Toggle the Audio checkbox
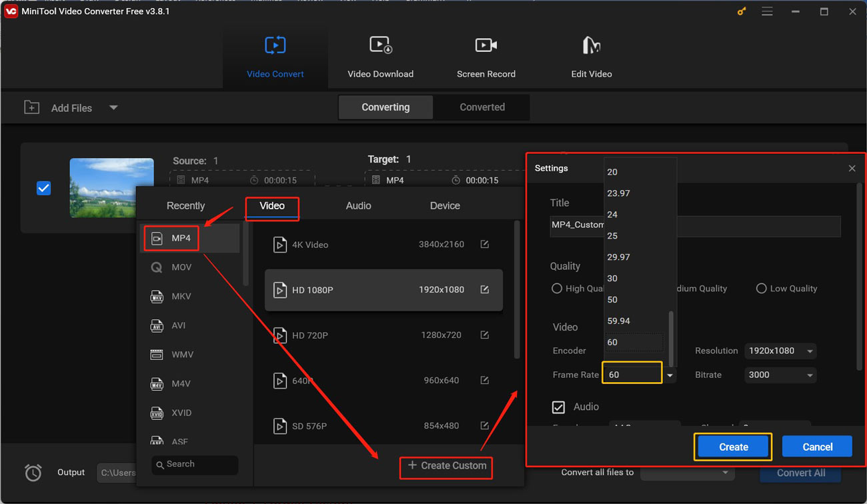867x504 pixels. coord(558,407)
